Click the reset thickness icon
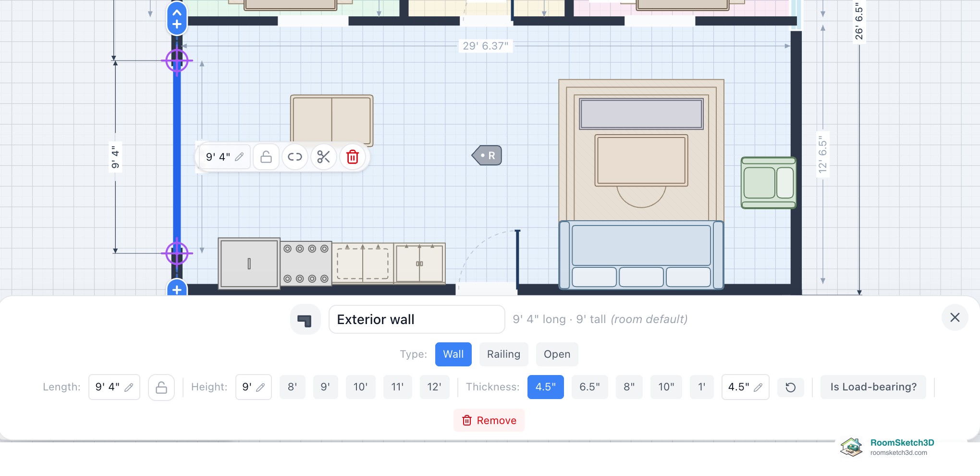This screenshot has width=980, height=476. tap(790, 387)
